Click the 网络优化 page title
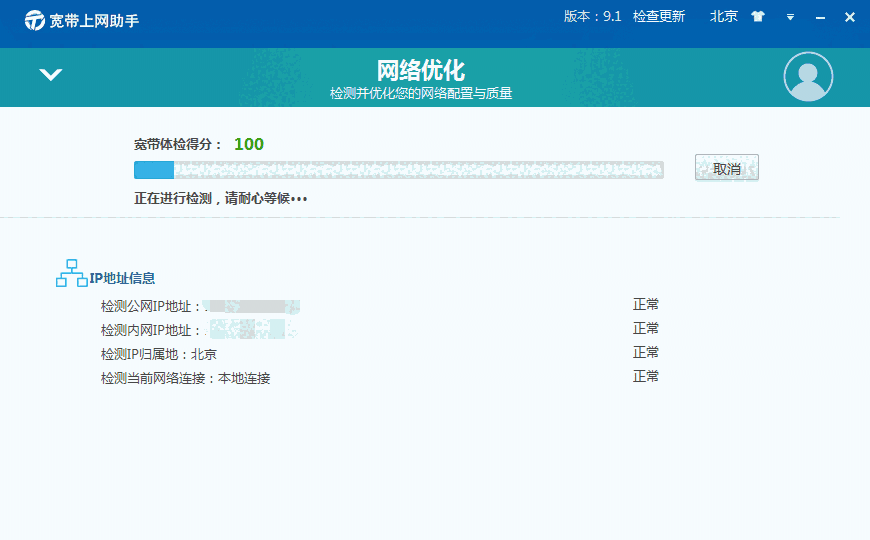The image size is (870, 540). [x=421, y=70]
